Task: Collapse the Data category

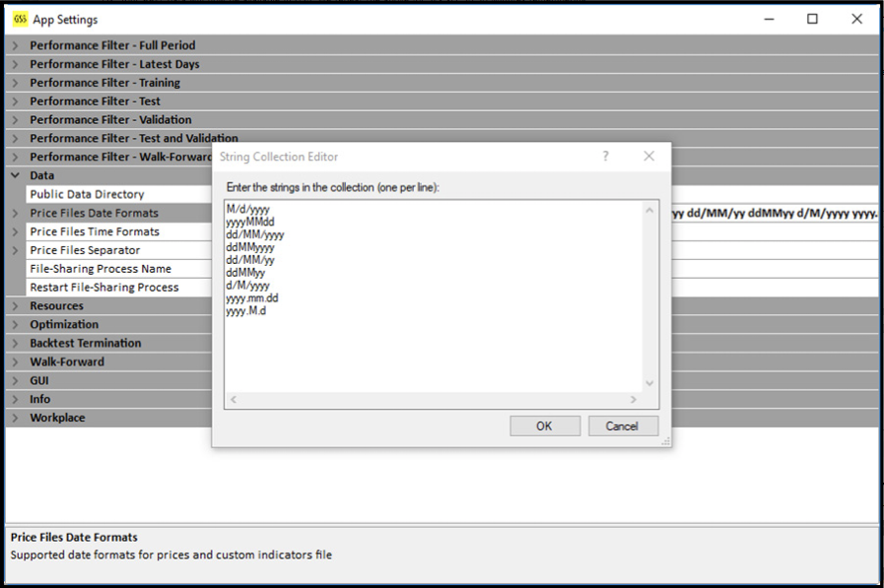Action: 15,175
